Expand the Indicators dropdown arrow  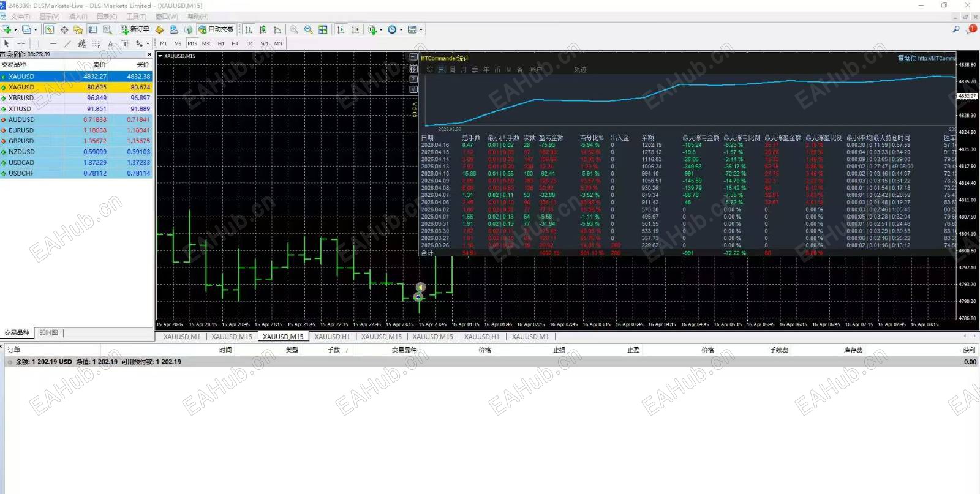point(381,29)
